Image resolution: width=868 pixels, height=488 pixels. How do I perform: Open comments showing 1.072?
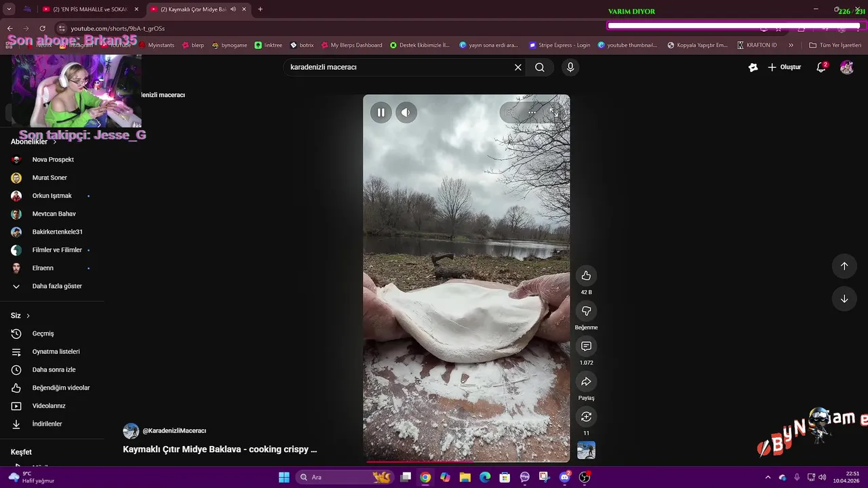586,346
